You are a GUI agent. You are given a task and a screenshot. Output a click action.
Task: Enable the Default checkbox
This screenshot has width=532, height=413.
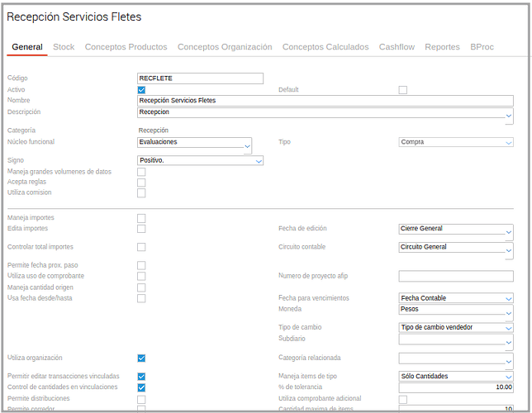tap(403, 90)
